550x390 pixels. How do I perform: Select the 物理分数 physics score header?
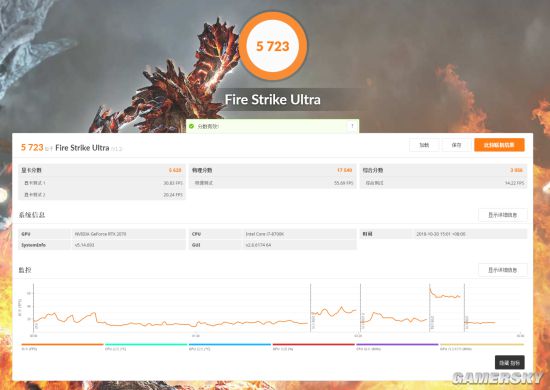tap(202, 170)
